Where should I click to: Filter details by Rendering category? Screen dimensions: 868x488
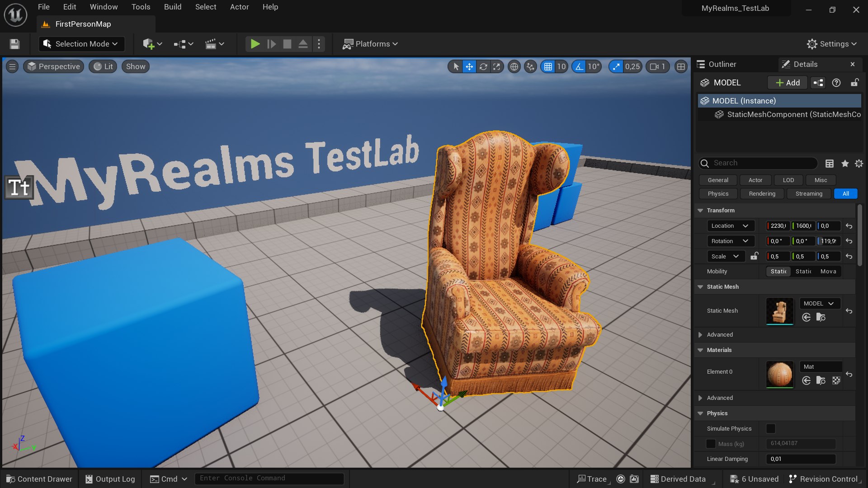click(762, 193)
